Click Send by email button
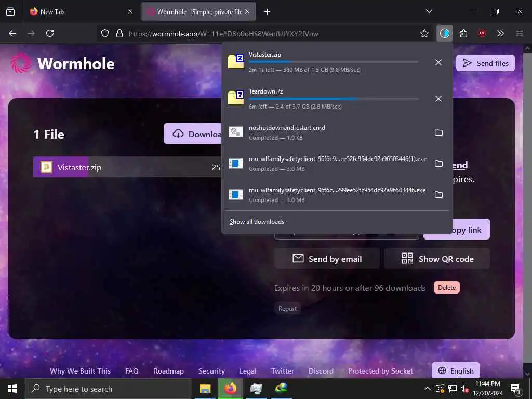This screenshot has height=399, width=532. 327,259
